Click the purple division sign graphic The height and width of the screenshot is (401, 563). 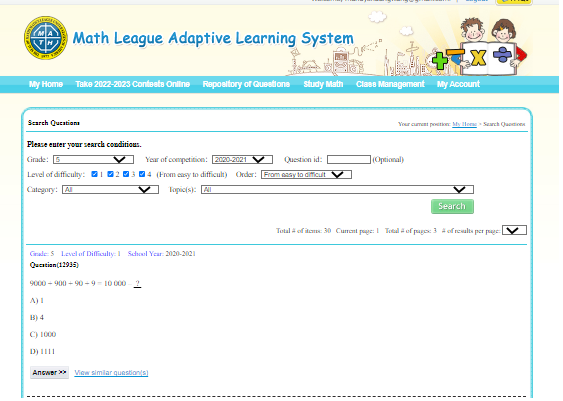pyautogui.click(x=502, y=54)
